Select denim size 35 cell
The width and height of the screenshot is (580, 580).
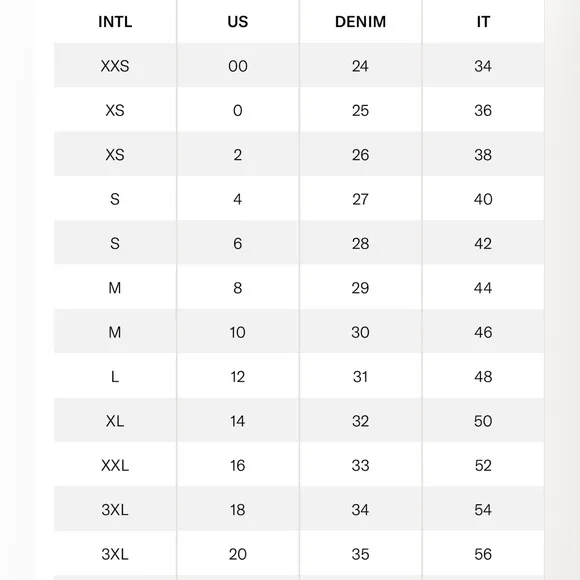pos(360,554)
